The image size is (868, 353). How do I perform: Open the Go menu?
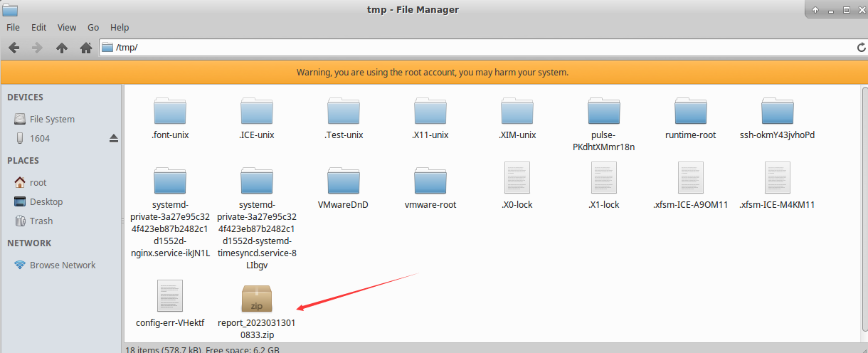[x=93, y=27]
